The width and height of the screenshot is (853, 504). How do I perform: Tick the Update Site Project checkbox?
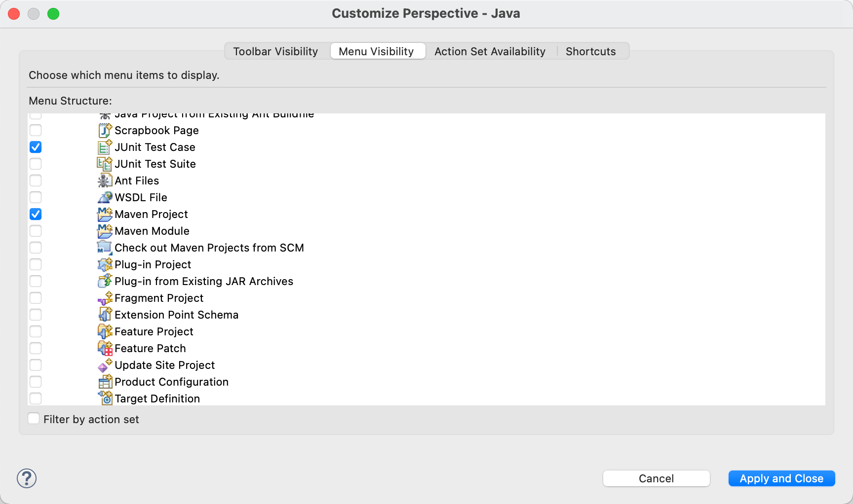(x=36, y=365)
